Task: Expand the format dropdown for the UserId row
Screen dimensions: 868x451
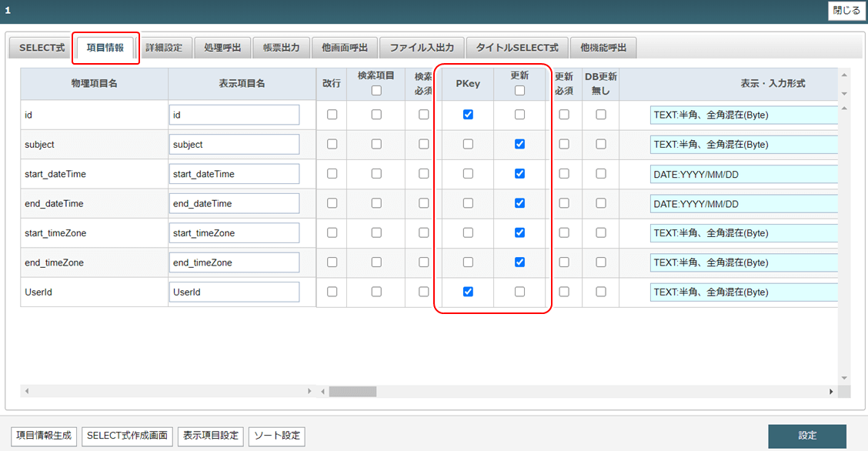Action: click(743, 292)
